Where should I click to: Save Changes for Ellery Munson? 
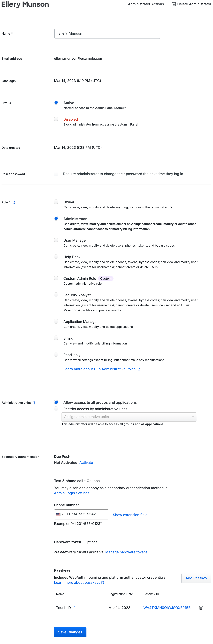[x=70, y=632]
